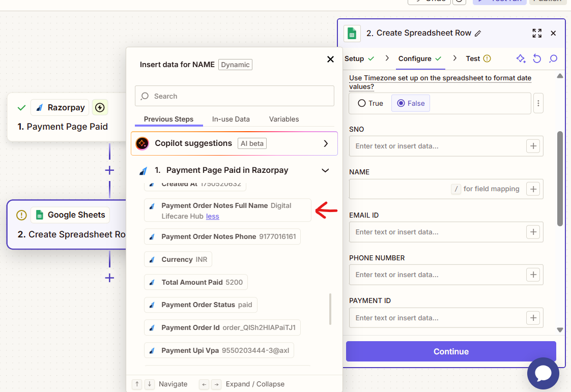Click pencil icon to rename step
Image resolution: width=571 pixels, height=392 pixels.
(478, 33)
